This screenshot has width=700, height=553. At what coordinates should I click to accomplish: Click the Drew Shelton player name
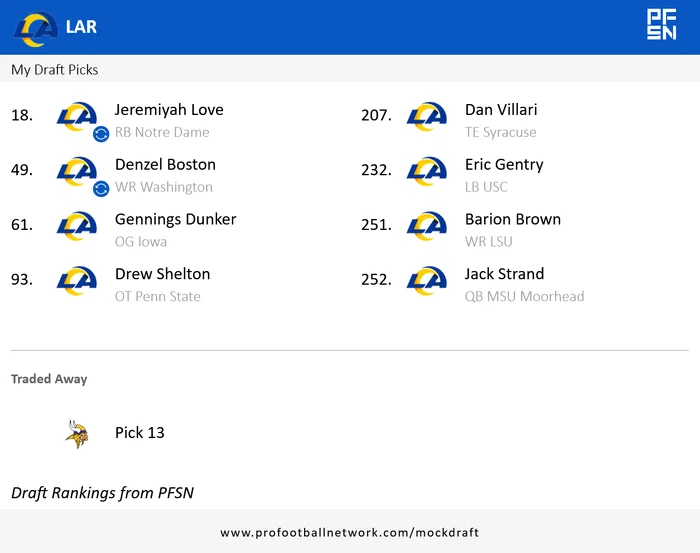(x=162, y=274)
